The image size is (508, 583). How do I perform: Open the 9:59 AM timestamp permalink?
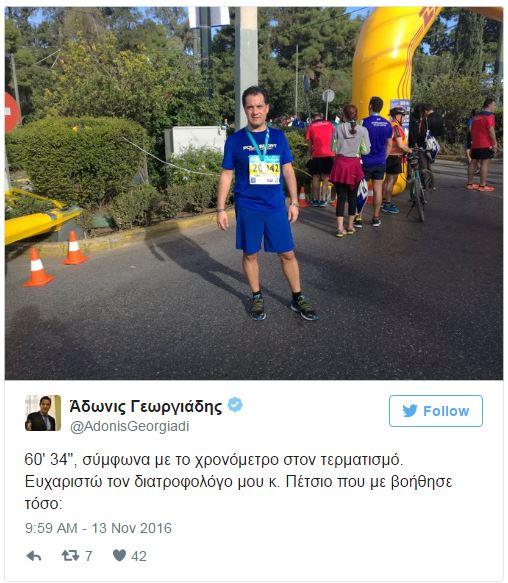(51, 528)
